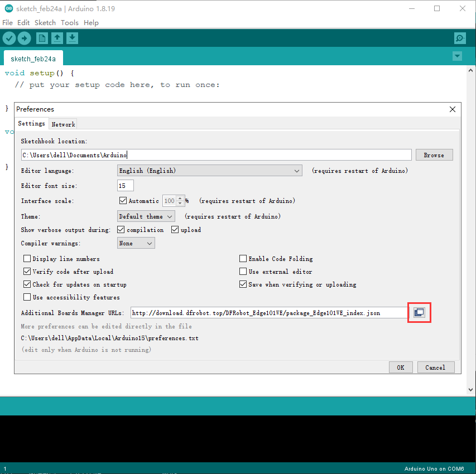Image resolution: width=476 pixels, height=474 pixels.
Task: Toggle Save when verifying or uploading checkbox
Action: pos(243,284)
